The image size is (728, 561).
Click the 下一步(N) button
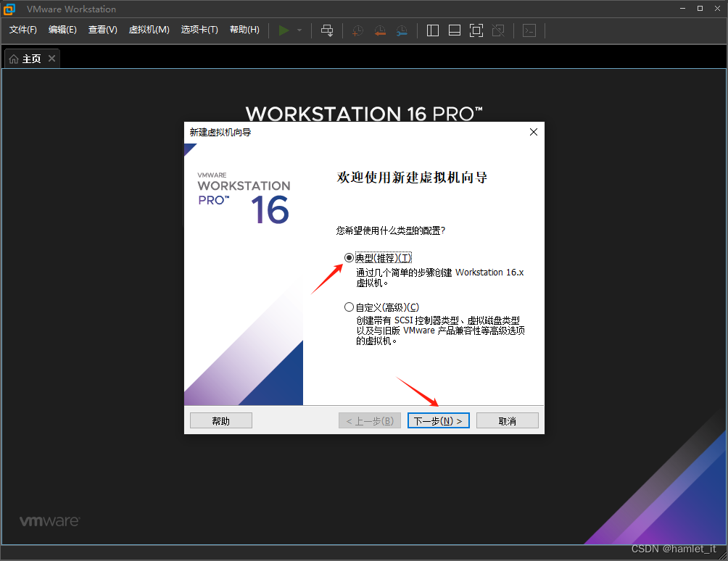438,421
